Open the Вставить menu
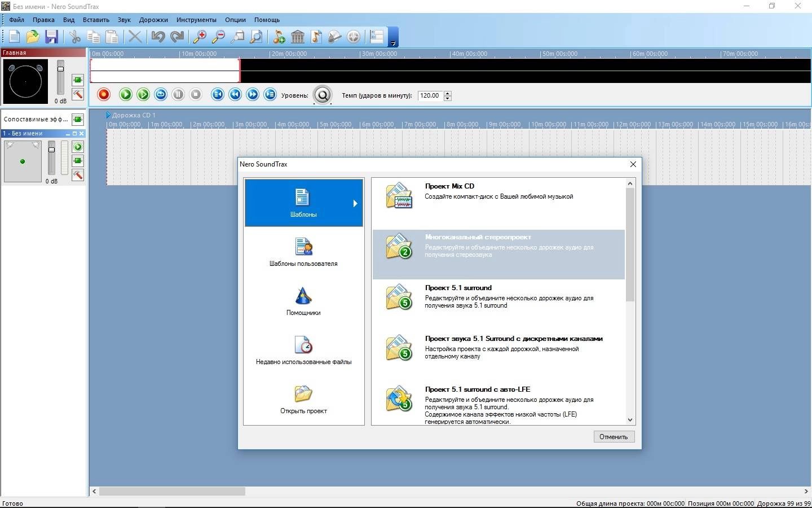Screen dimensions: 812x508 (96, 20)
